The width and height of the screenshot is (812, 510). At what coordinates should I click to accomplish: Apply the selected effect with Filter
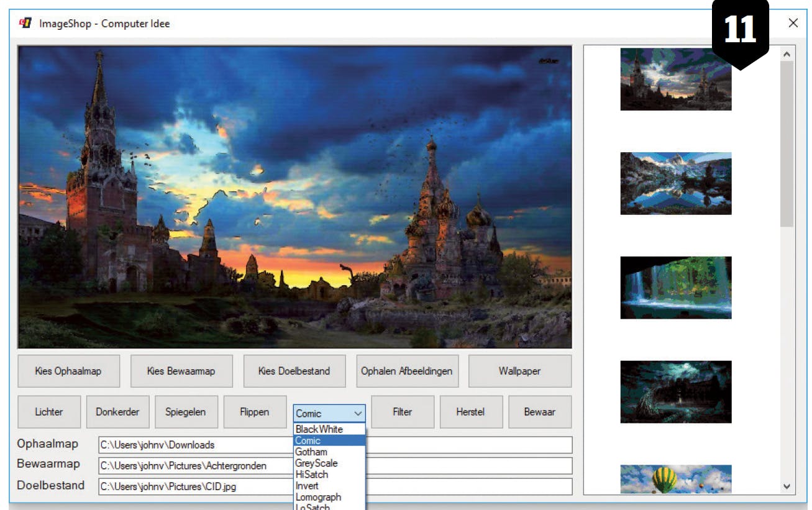pyautogui.click(x=402, y=411)
